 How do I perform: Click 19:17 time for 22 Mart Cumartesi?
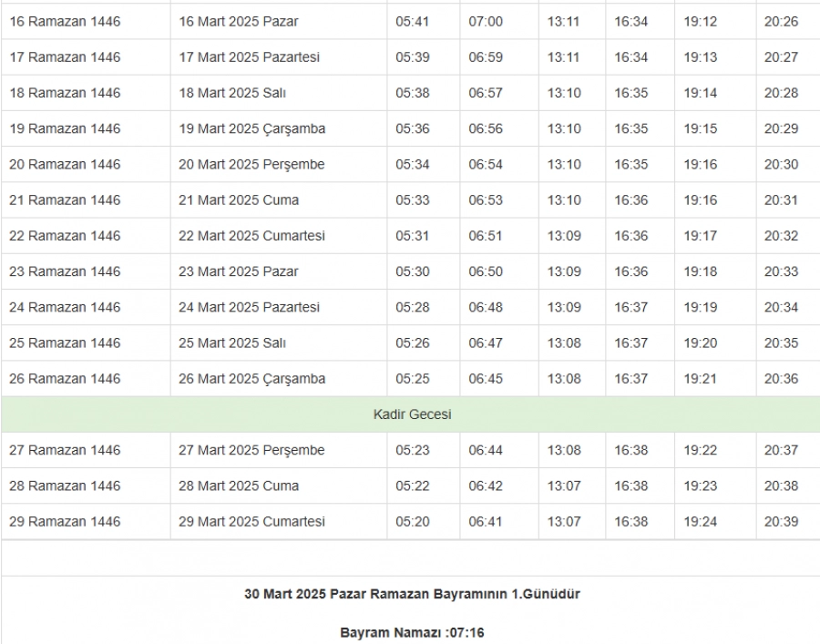pyautogui.click(x=701, y=236)
